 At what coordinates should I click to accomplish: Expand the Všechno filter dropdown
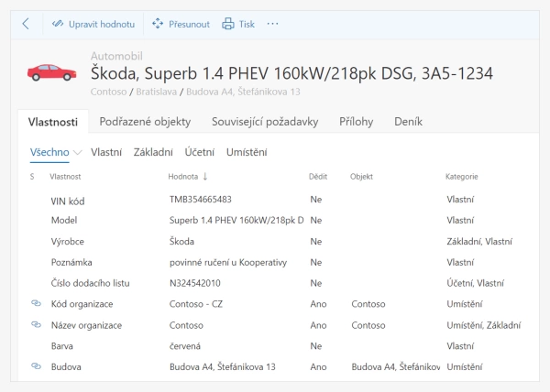(x=77, y=152)
